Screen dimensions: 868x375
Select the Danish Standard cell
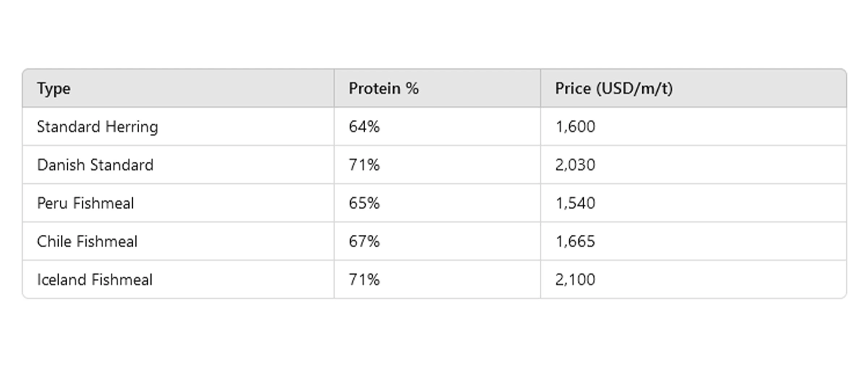point(95,165)
